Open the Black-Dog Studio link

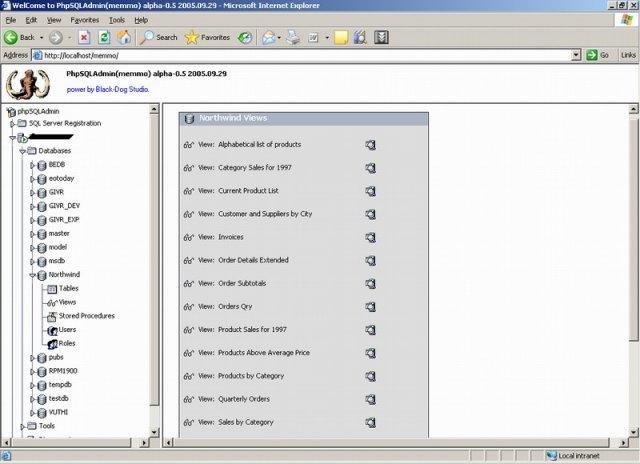click(122, 89)
